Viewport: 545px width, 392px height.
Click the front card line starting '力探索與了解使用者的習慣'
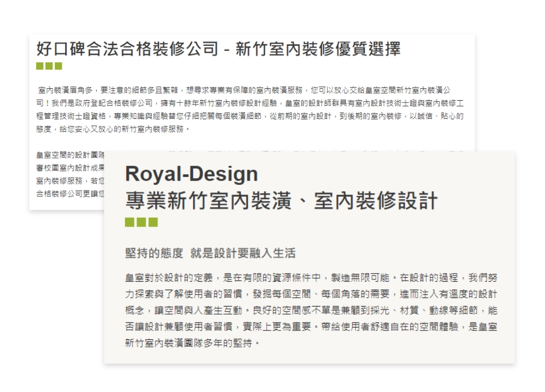click(311, 294)
